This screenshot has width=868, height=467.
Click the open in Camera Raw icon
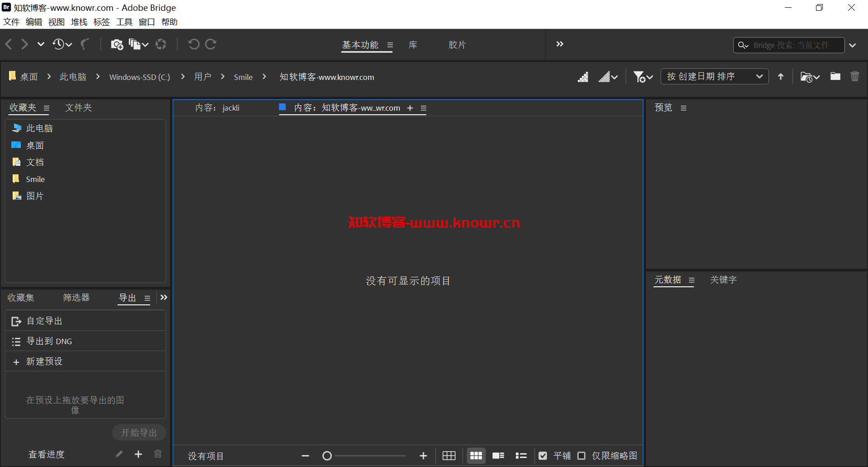[x=161, y=44]
